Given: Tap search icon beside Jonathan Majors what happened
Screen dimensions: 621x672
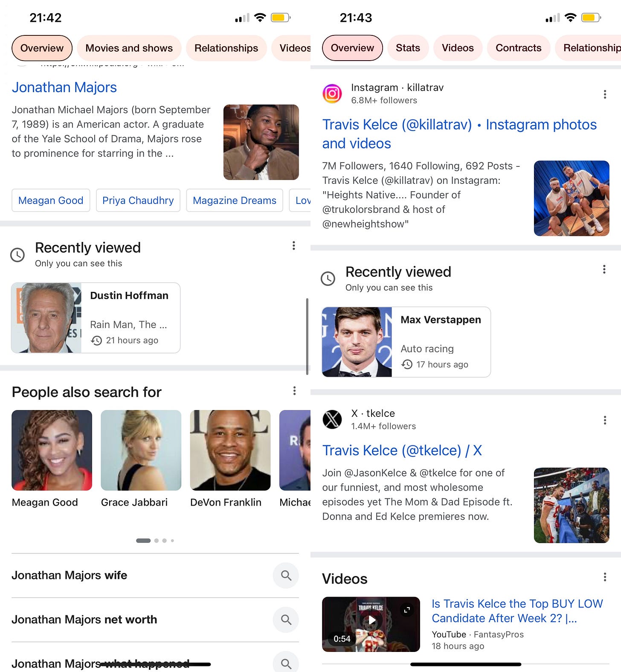Looking at the screenshot, I should click(286, 662).
